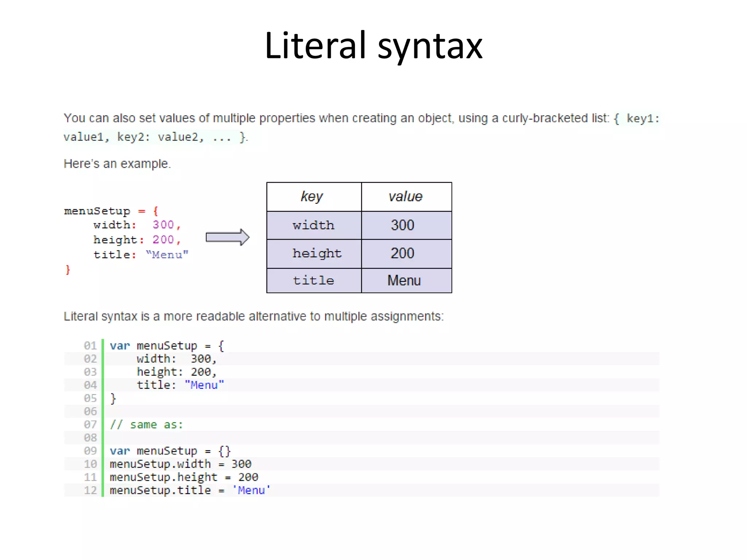Click the blue "Menu" string on line 04
Image resolution: width=747 pixels, height=560 pixels.
[x=204, y=385]
